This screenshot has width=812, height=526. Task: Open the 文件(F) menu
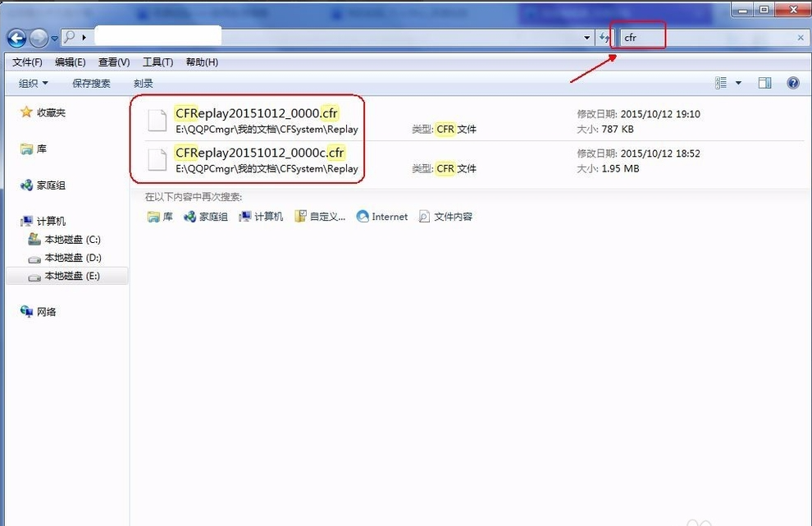tap(27, 62)
